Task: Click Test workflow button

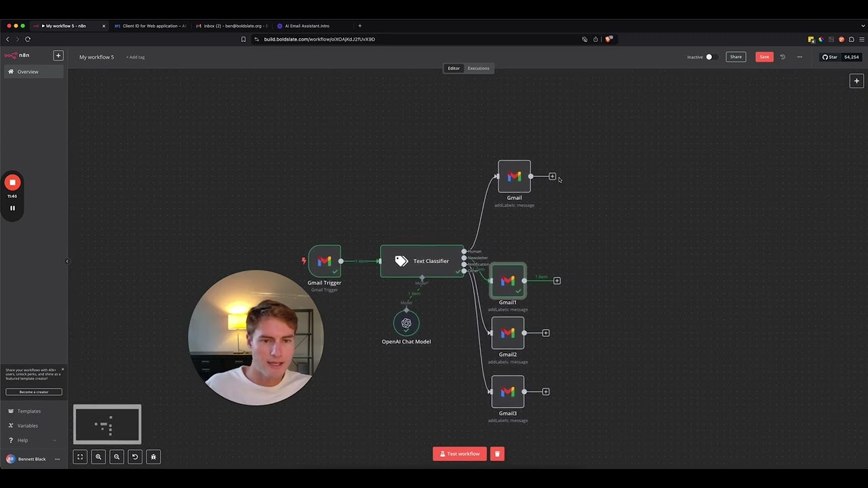Action: (x=460, y=454)
